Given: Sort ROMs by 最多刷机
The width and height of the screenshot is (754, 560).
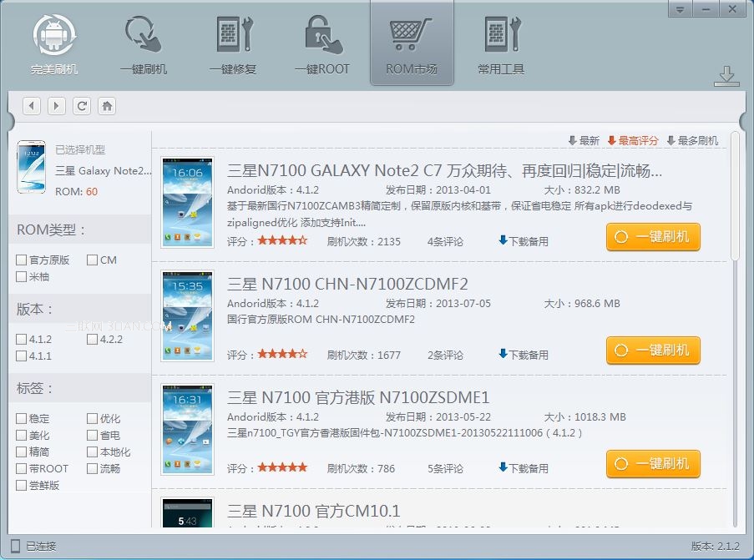Looking at the screenshot, I should (692, 141).
